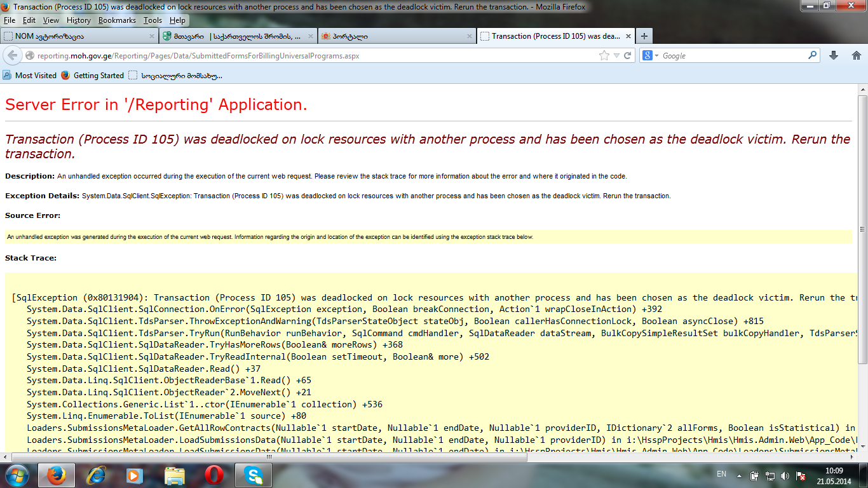868x488 pixels.
Task: Reload the current error page
Action: pos(627,56)
